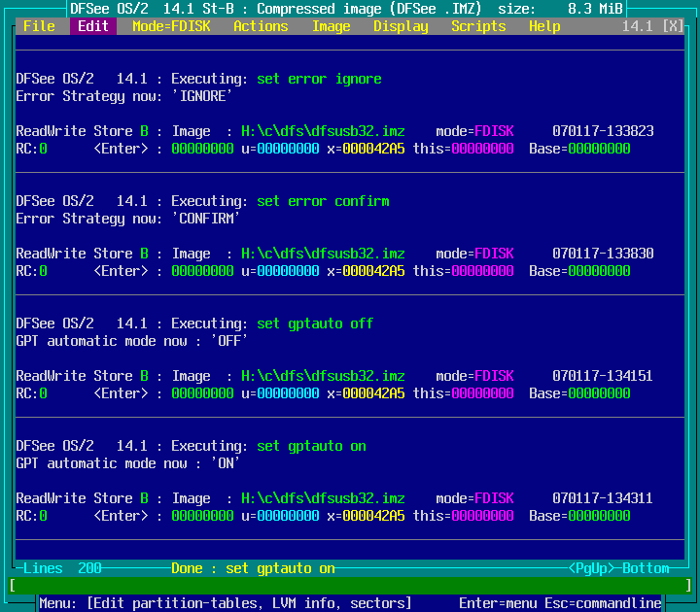Close DFSee with the [X] button
Image resolution: width=700 pixels, height=612 pixels.
pyautogui.click(x=673, y=26)
